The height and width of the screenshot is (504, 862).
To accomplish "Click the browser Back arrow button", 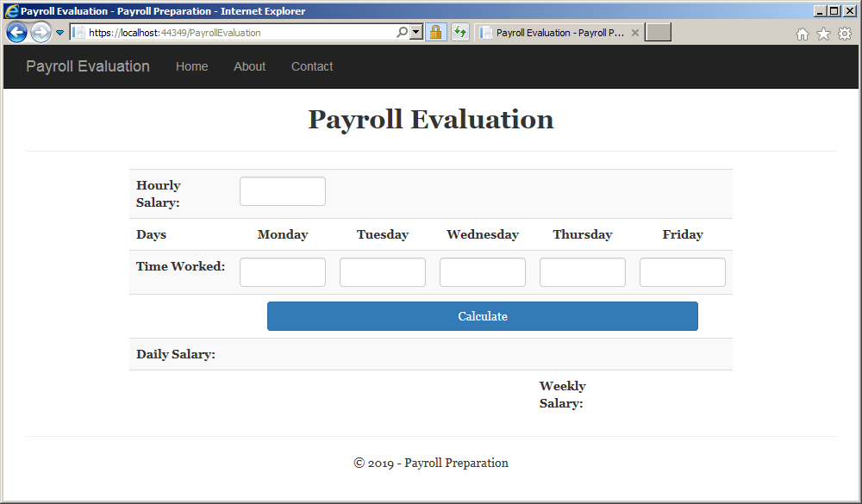I will click(16, 33).
